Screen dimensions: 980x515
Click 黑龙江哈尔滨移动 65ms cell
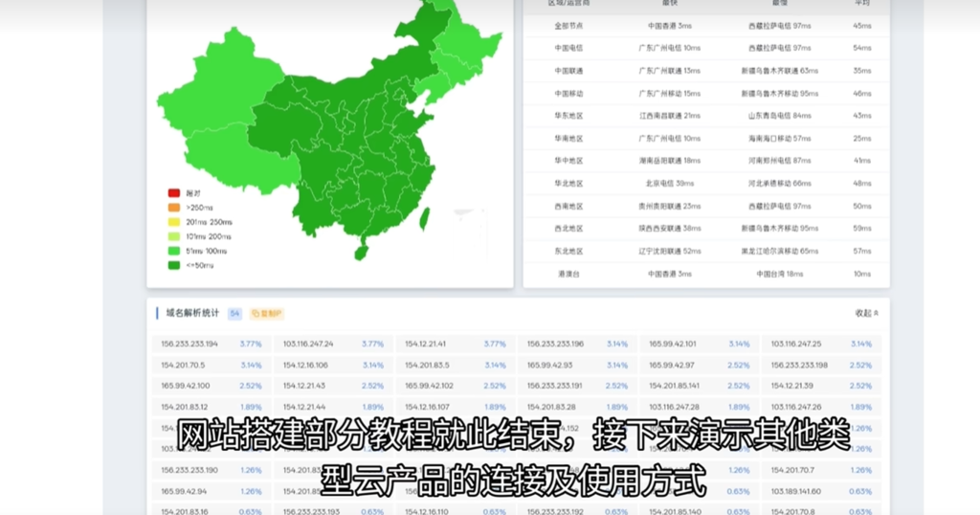coord(779,251)
